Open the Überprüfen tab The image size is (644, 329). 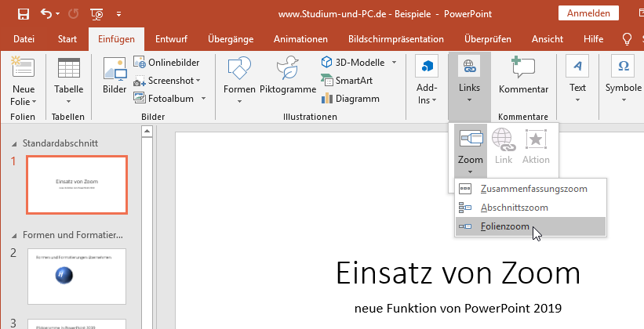coord(488,39)
